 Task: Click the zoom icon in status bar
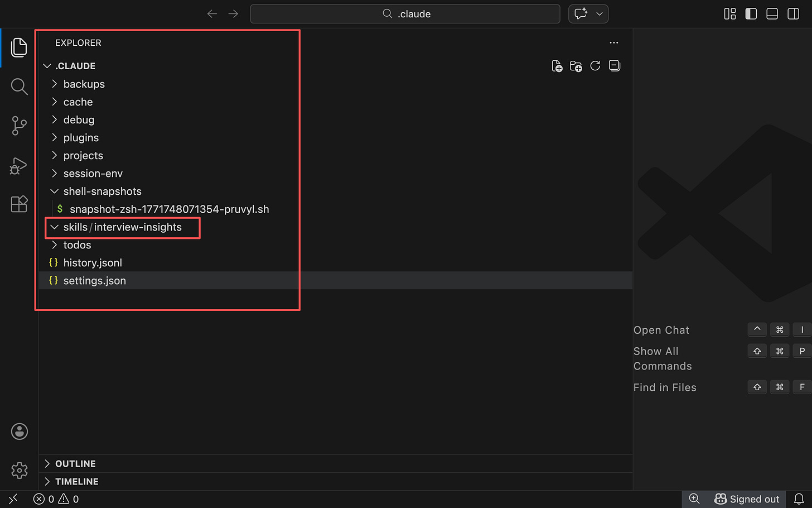click(x=694, y=499)
